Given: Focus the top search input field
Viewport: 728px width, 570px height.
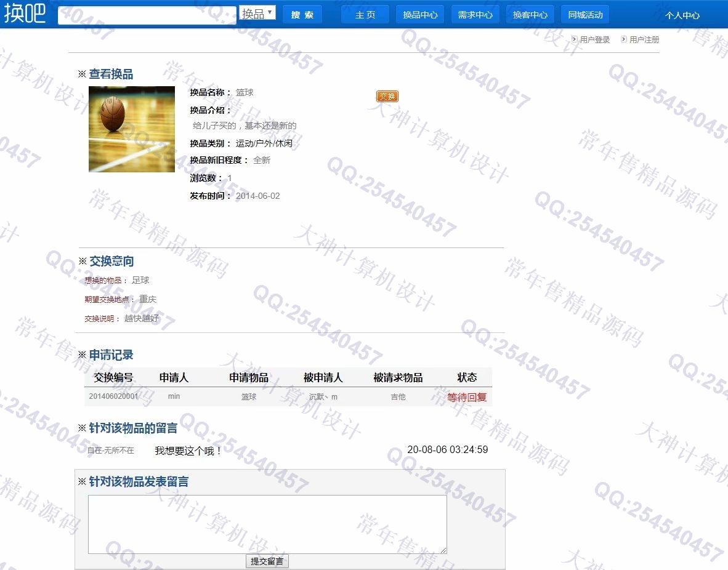Looking at the screenshot, I should 147,15.
